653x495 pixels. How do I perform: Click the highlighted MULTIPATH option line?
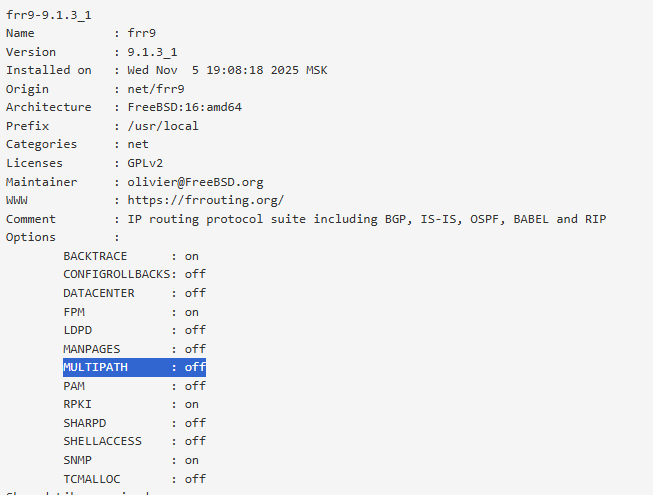tap(134, 367)
